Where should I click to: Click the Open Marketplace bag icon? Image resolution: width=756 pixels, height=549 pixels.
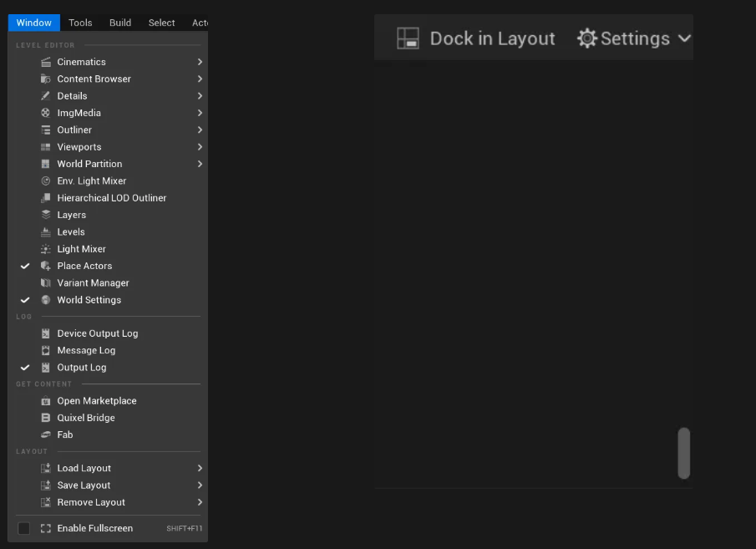[46, 401]
